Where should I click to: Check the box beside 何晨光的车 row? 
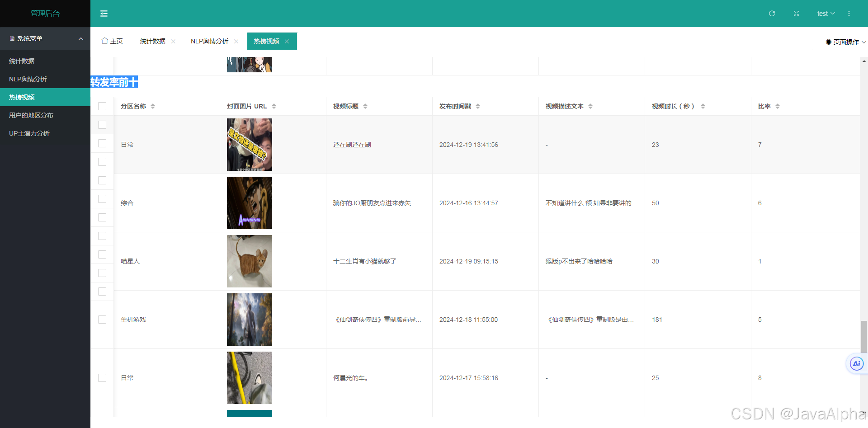click(102, 378)
